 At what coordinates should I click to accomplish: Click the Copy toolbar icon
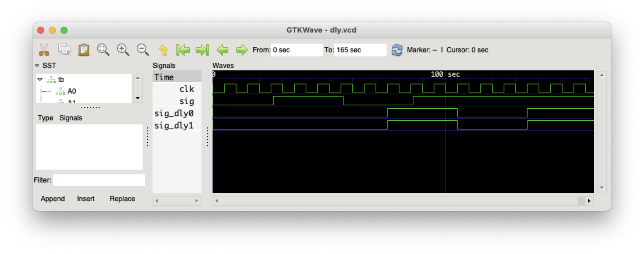click(64, 49)
